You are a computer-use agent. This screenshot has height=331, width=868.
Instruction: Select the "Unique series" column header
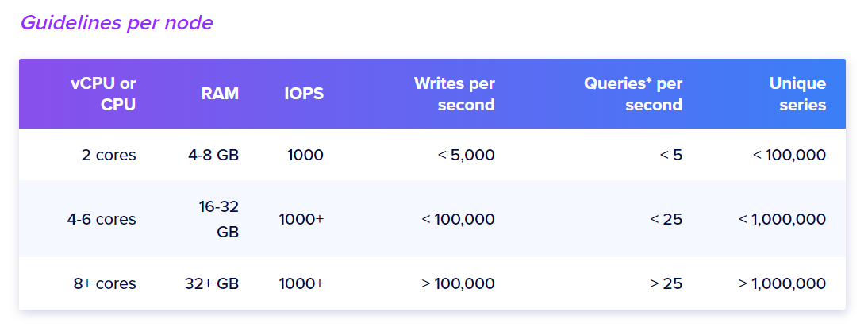point(797,94)
